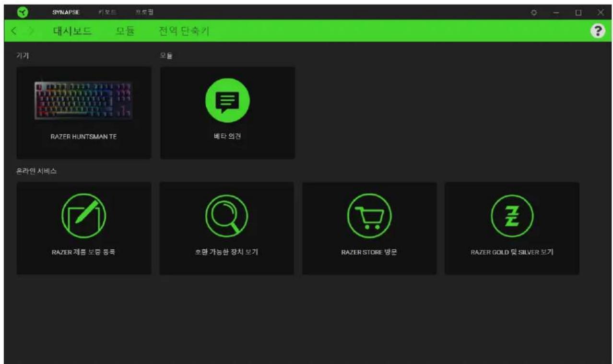Screen dimensions: 613x364
Task: Go forward with the right arrow
Action: pyautogui.click(x=32, y=32)
